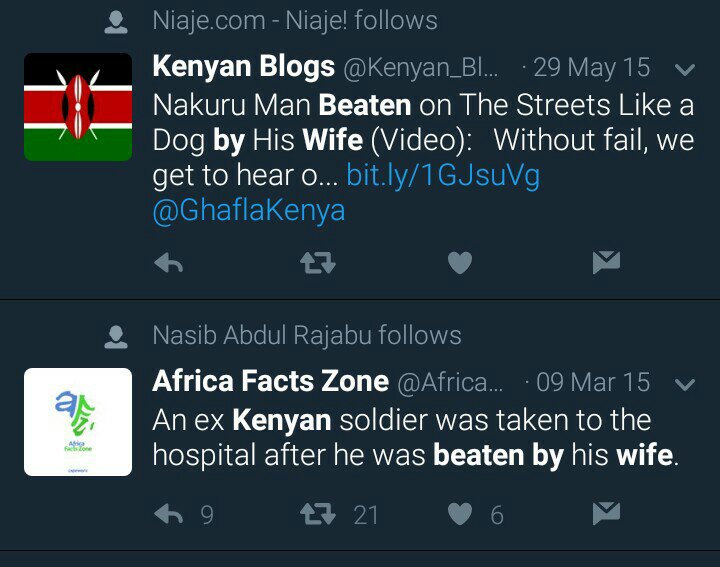
Task: Click the person icon beside Nasib Abdul Rajabu
Action: [x=118, y=337]
